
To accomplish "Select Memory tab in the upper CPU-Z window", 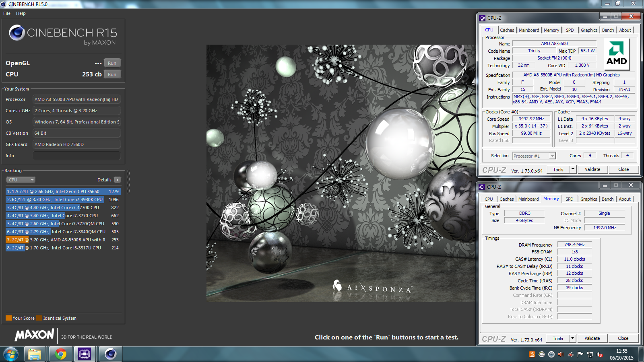I will coord(551,30).
